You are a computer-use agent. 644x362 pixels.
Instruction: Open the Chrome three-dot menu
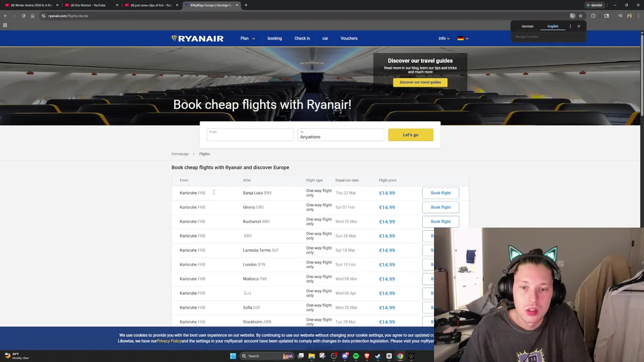[638, 16]
